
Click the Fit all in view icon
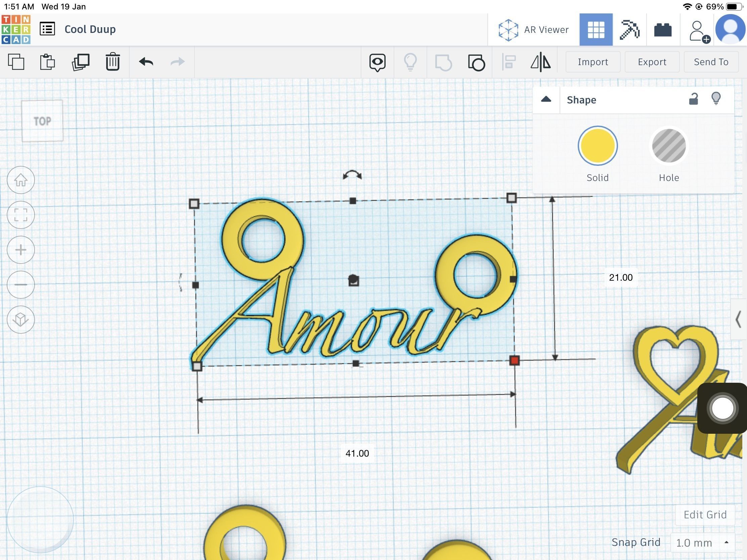coord(20,215)
